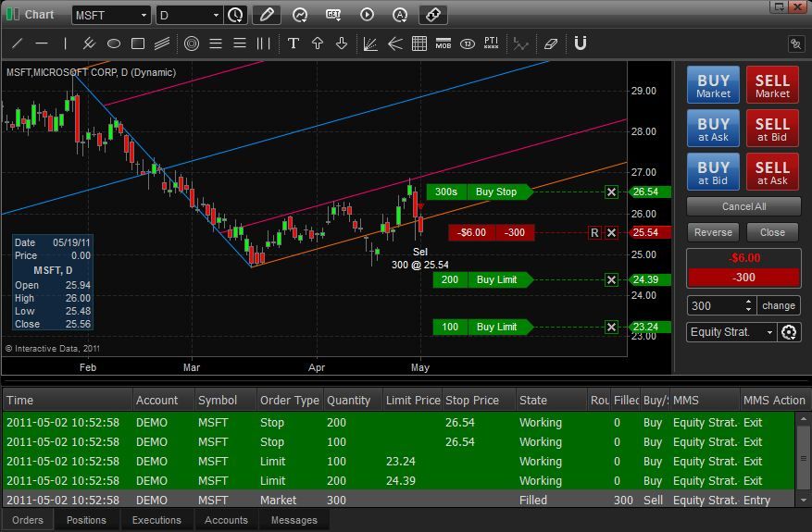Select the text annotation T tool

294,44
